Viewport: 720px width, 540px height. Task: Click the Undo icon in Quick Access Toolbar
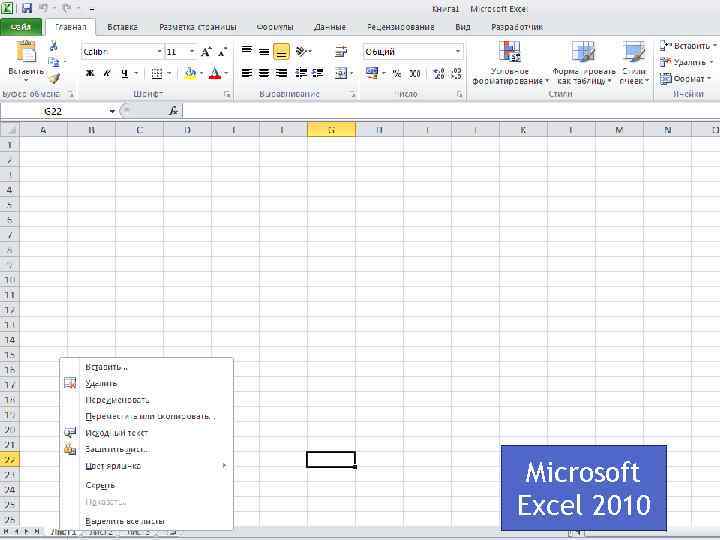pos(44,8)
